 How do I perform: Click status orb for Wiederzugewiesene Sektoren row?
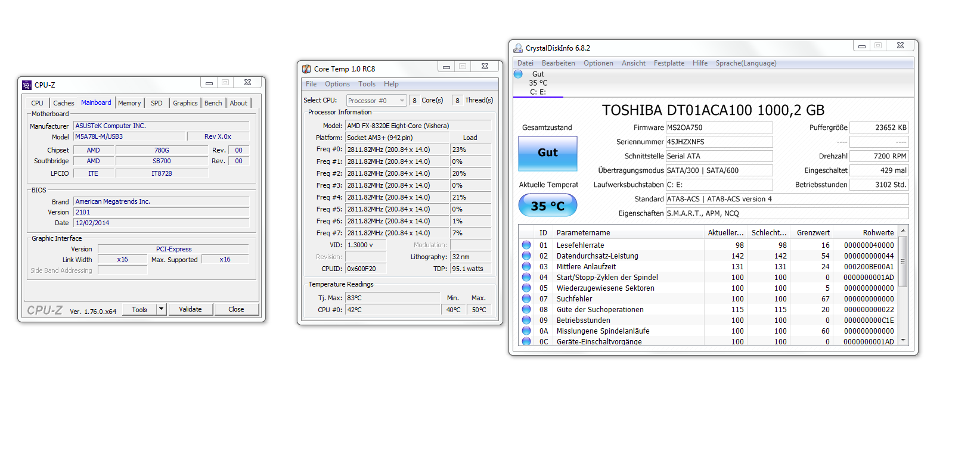tap(526, 288)
